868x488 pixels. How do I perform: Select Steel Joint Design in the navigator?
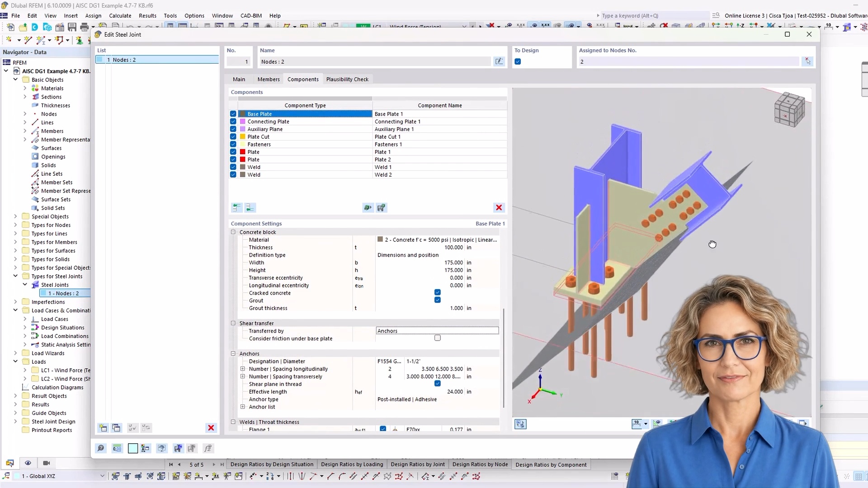click(53, 422)
